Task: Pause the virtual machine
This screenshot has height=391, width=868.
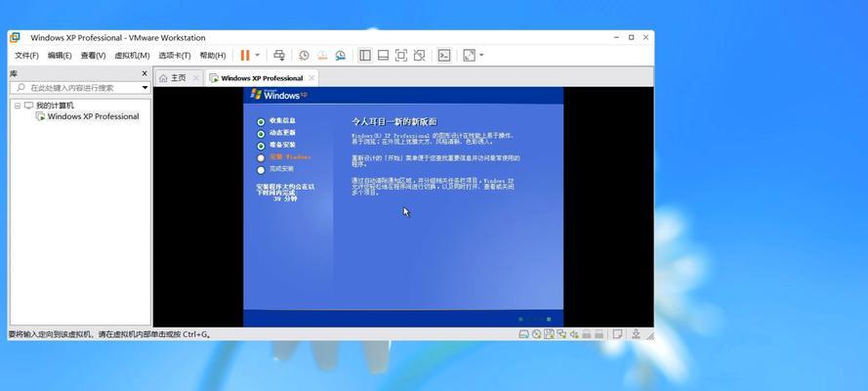Action: 245,56
